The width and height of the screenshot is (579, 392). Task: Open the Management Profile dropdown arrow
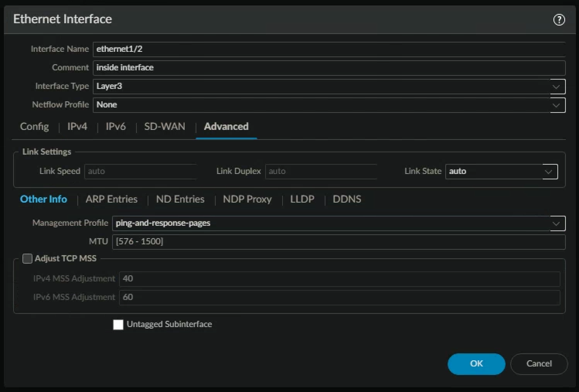click(557, 223)
